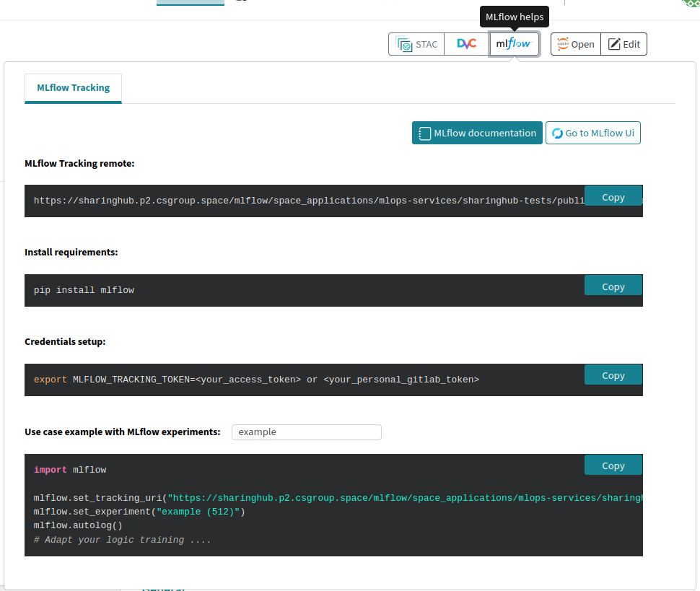
Task: Click the 'Credentials setup:' heading
Action: point(65,341)
